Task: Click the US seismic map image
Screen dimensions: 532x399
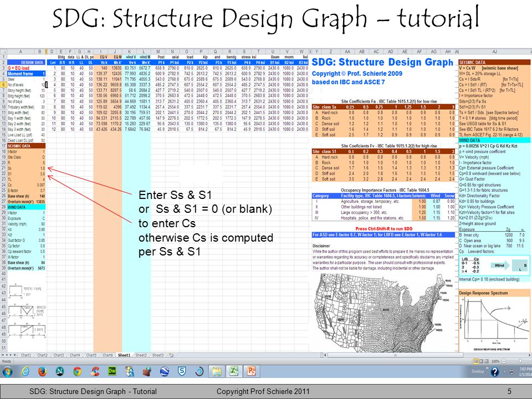Action: click(383, 311)
